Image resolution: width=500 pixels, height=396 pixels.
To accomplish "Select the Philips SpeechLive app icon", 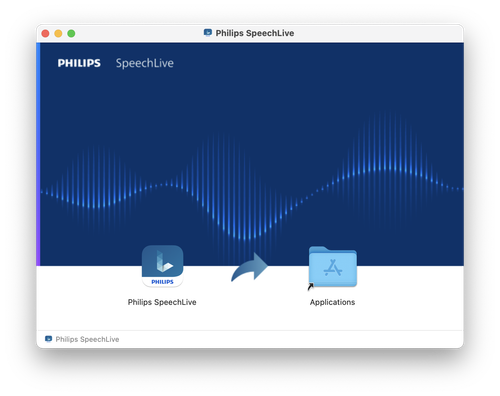I will (x=162, y=266).
